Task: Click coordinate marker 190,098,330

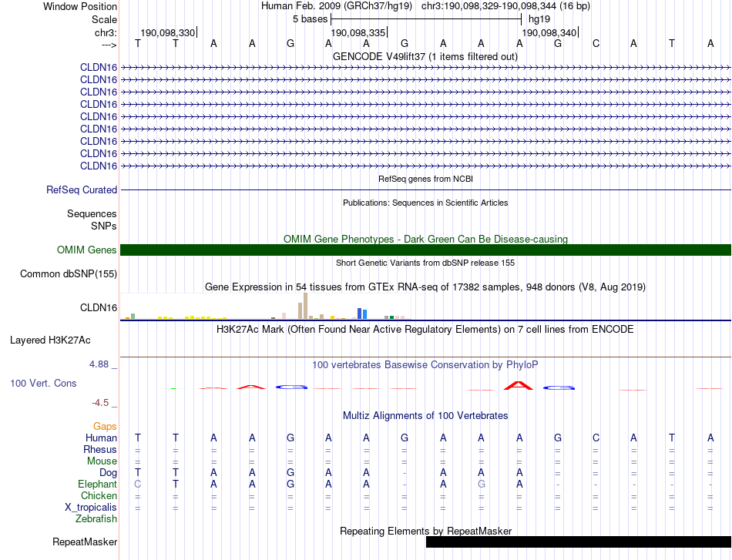Action: pyautogui.click(x=168, y=32)
